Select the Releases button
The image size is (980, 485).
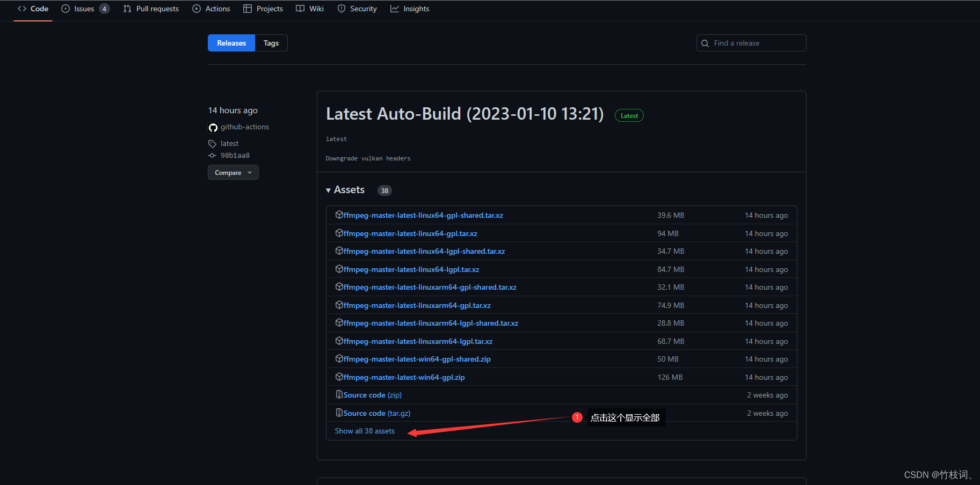click(x=231, y=43)
